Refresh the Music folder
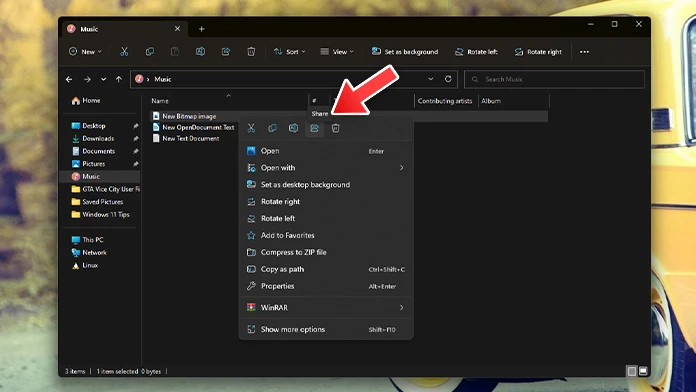Viewport: 696px width, 392px height. (448, 79)
